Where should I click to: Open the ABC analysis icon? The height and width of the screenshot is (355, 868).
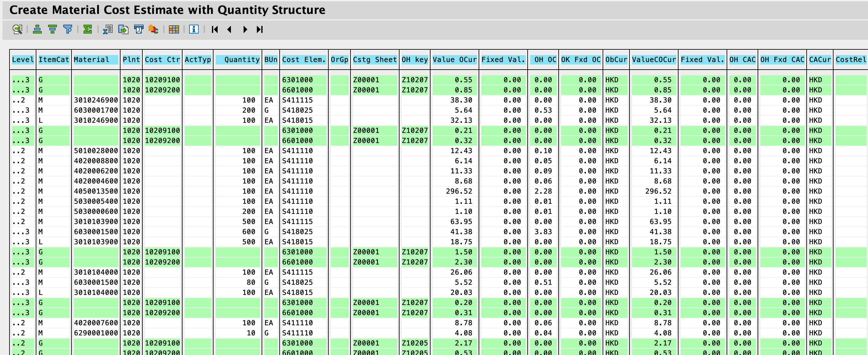pyautogui.click(x=153, y=29)
